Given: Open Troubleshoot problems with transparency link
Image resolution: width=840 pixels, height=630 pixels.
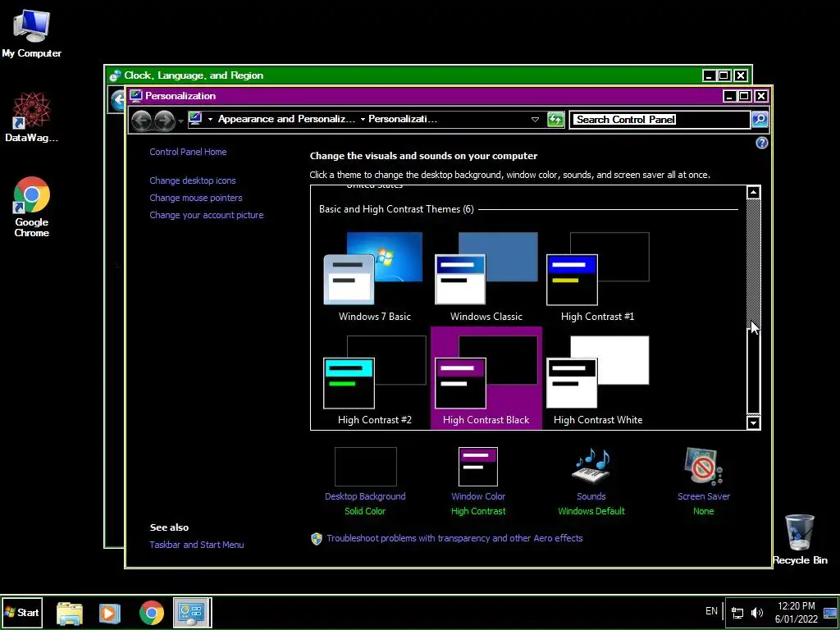Looking at the screenshot, I should point(454,538).
